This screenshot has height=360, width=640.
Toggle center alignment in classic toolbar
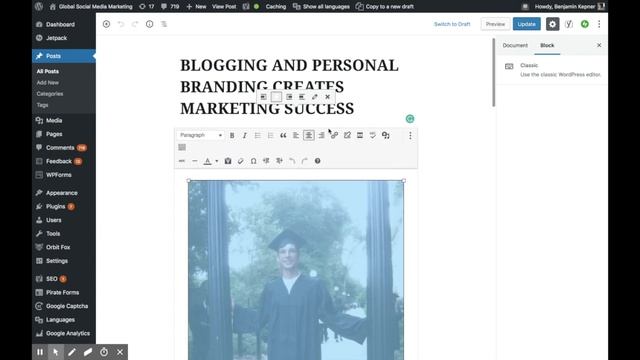tap(309, 136)
